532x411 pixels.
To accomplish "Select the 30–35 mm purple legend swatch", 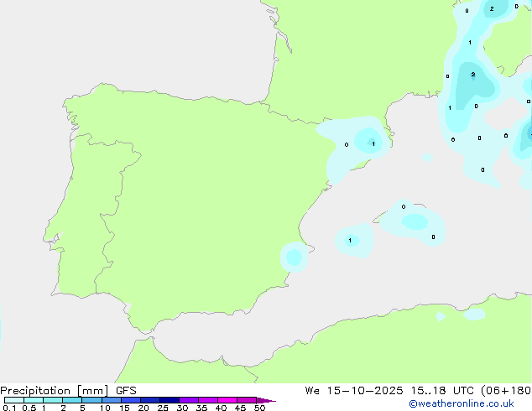I will (x=189, y=400).
